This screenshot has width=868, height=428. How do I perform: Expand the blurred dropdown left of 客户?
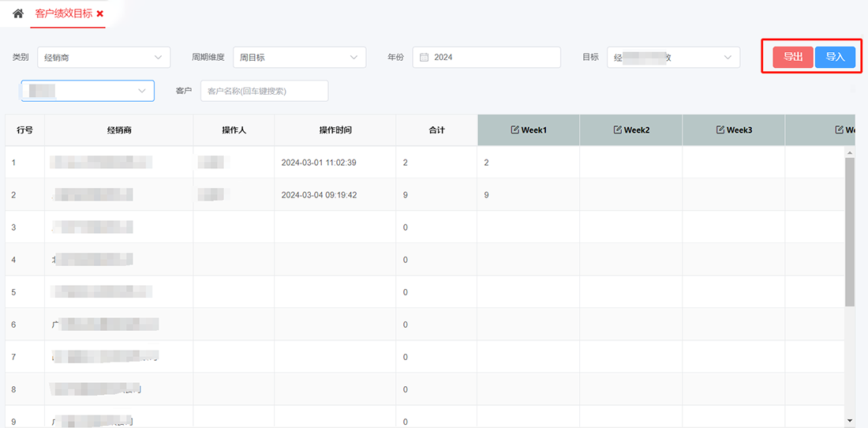[88, 91]
